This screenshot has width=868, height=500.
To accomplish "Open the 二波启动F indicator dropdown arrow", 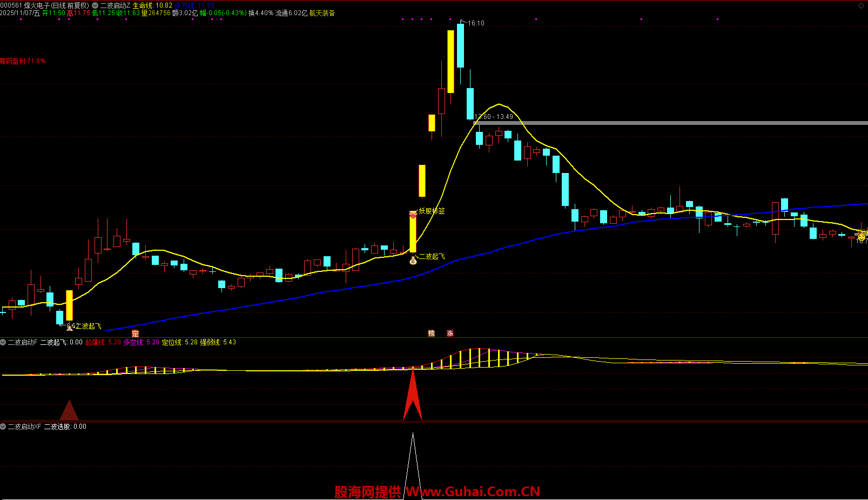I will [x=3, y=342].
